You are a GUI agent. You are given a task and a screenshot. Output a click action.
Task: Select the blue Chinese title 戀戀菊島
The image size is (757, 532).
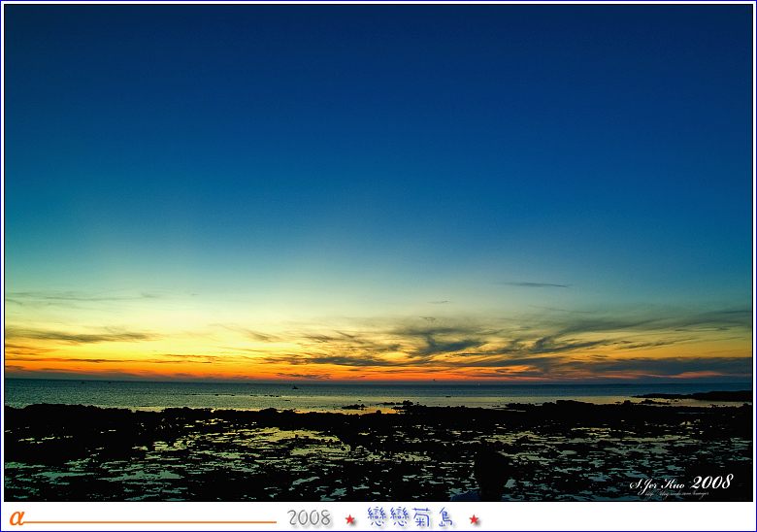click(x=411, y=517)
